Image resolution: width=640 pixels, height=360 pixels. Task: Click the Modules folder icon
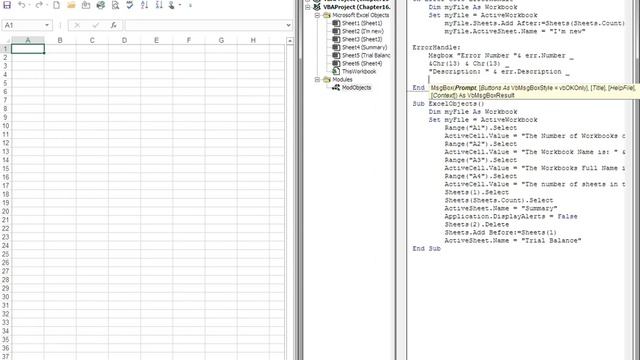(x=327, y=80)
